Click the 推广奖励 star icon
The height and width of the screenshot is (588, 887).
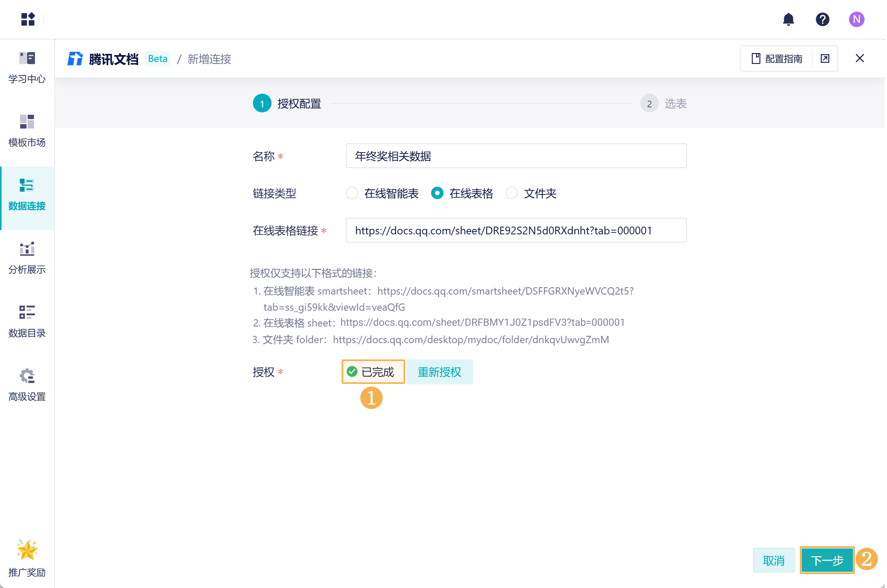[27, 550]
